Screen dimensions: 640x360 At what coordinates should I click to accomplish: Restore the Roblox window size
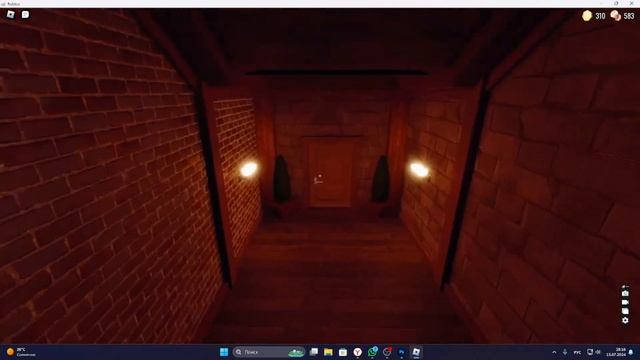tap(616, 3)
